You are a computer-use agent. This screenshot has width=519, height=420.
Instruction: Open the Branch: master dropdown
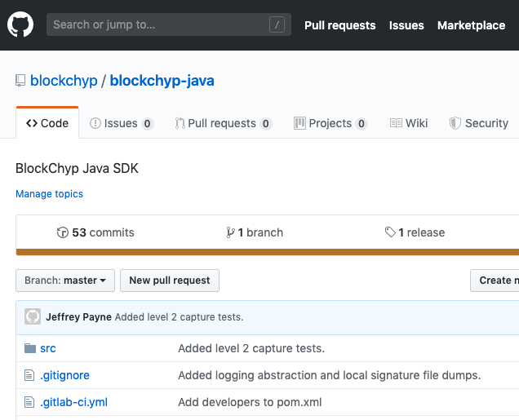pyautogui.click(x=65, y=281)
